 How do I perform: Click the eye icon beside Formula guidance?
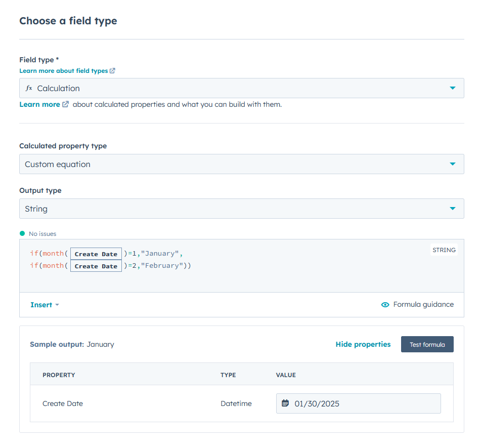pyautogui.click(x=385, y=304)
